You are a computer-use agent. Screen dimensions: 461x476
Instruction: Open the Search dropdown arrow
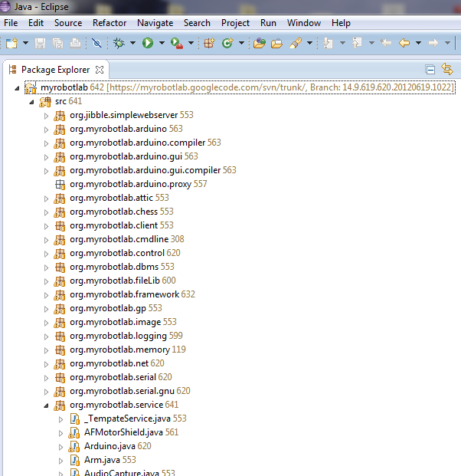pyautogui.click(x=309, y=43)
